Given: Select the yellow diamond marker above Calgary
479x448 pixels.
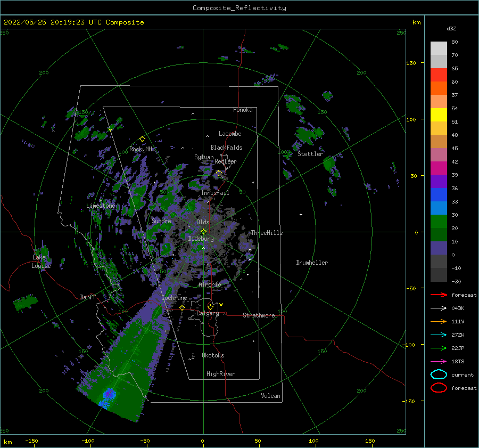Looking at the screenshot, I should tap(210, 307).
